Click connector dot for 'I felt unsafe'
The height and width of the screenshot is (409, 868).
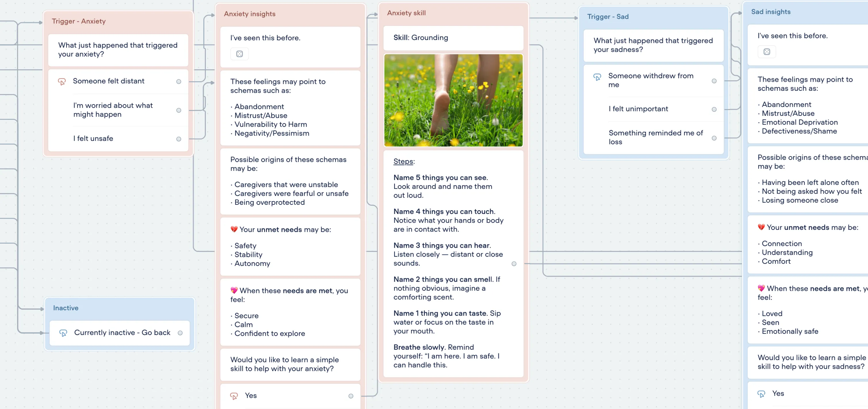[179, 139]
